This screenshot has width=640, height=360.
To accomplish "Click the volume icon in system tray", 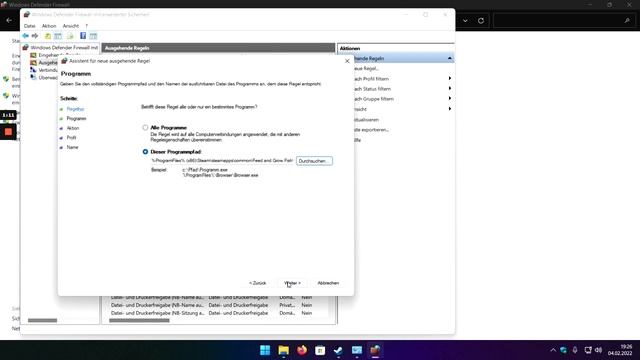I will tap(598, 350).
